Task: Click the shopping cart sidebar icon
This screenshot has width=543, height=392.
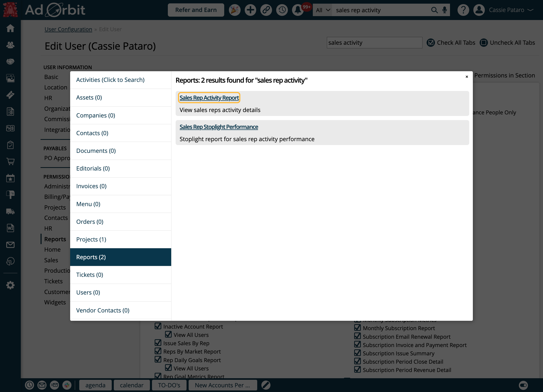Action: click(10, 161)
